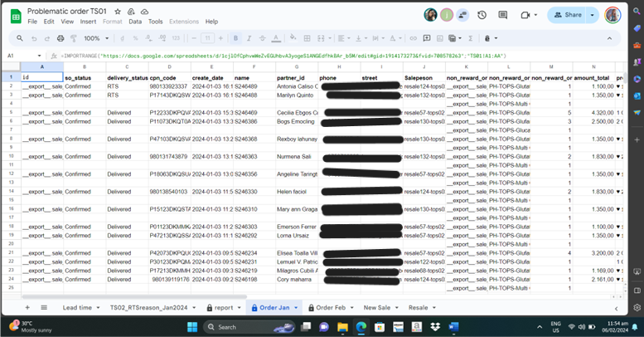The width and height of the screenshot is (644, 337).
Task: Click the search menus magnifier icon
Action: click(x=20, y=38)
